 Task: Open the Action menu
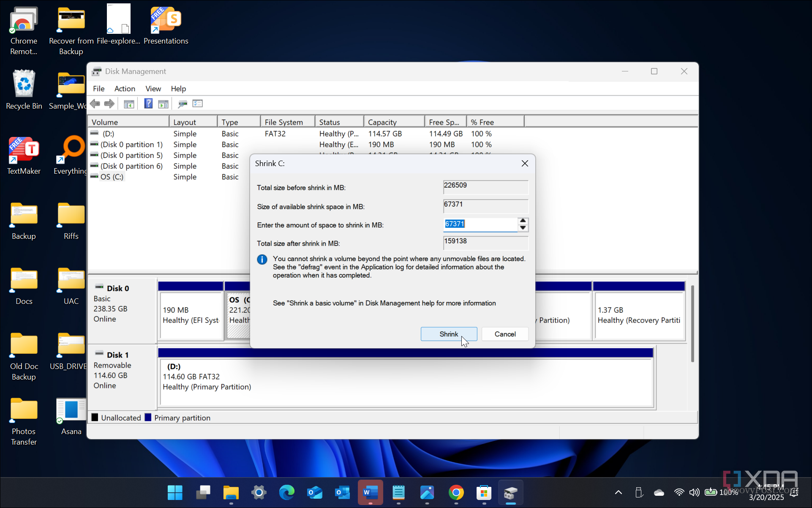[125, 89]
